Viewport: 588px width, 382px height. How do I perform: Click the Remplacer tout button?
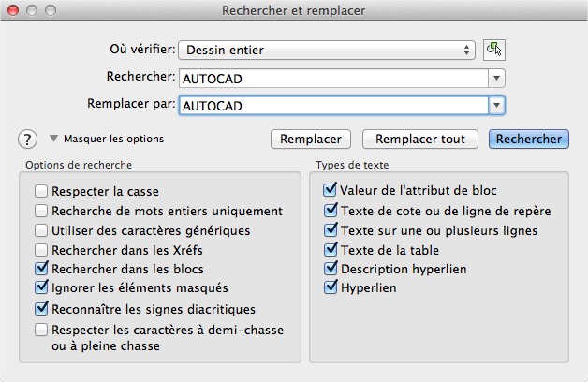click(420, 140)
